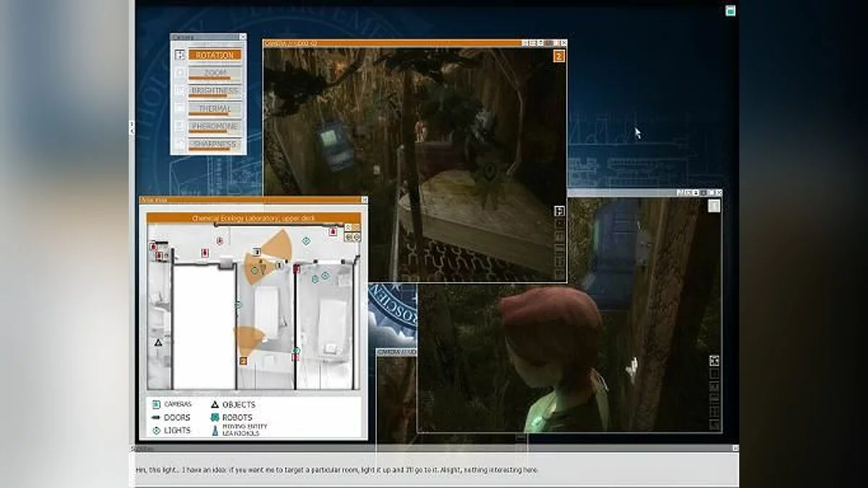
Task: Close the Camera controls panel
Action: click(x=243, y=36)
